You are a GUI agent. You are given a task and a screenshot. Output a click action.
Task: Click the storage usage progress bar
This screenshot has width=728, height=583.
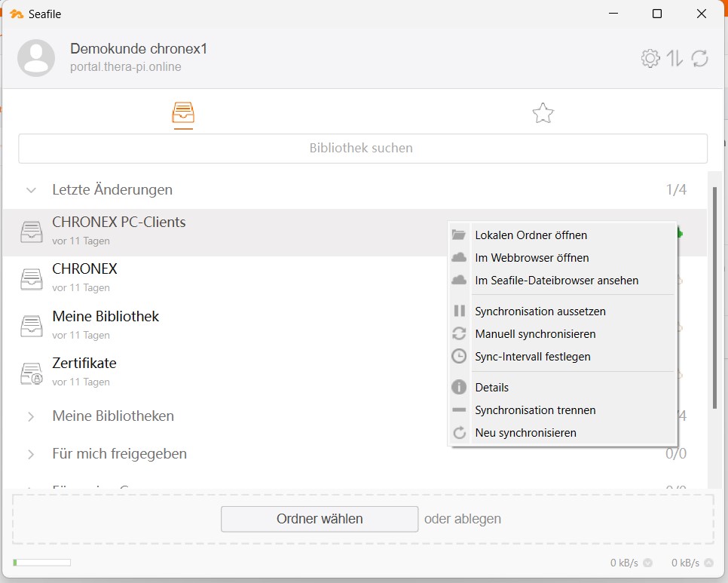[x=41, y=563]
